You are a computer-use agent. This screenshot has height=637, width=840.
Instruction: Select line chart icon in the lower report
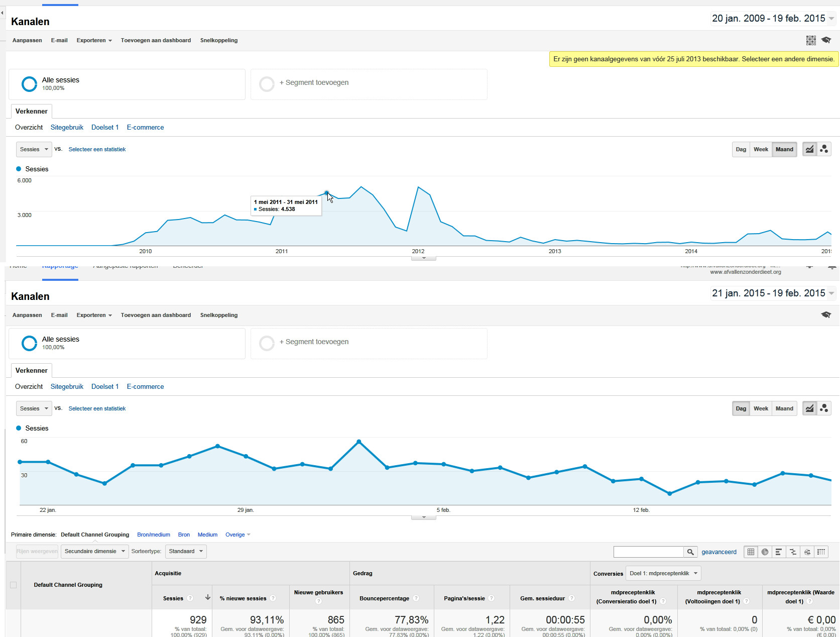click(809, 408)
